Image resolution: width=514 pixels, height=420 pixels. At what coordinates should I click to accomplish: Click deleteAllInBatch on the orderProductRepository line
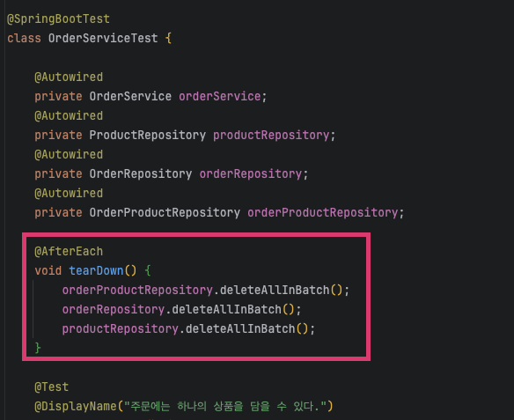point(275,291)
